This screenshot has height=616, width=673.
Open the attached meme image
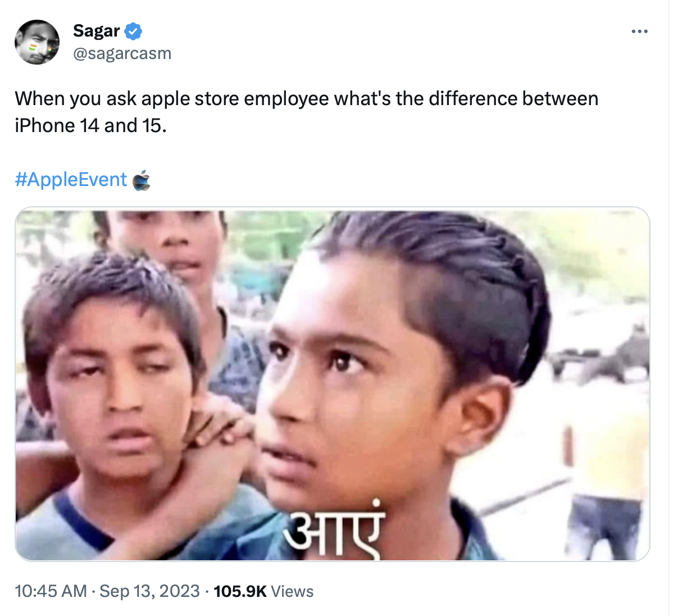[x=332, y=384]
